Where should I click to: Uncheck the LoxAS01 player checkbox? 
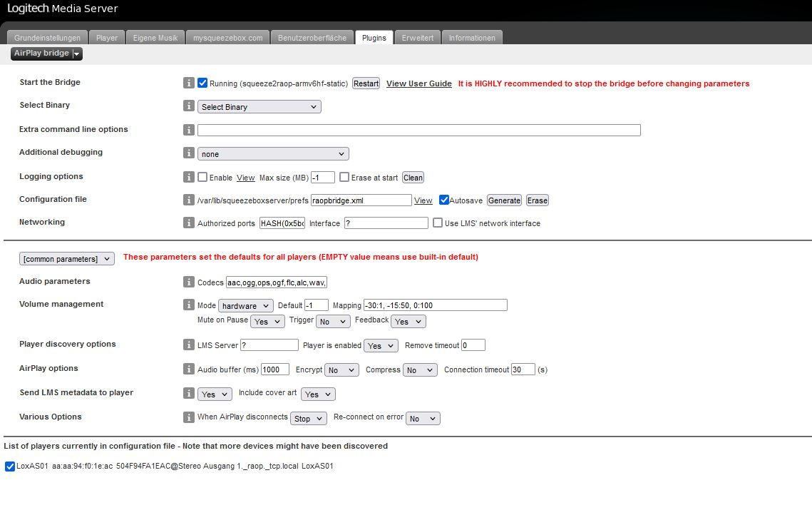point(10,467)
